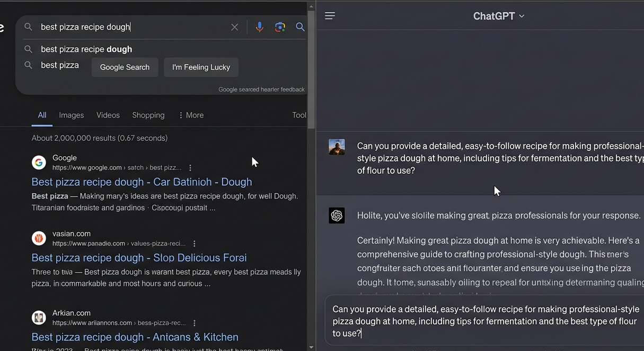Click the vasian.com site name text

tap(72, 233)
